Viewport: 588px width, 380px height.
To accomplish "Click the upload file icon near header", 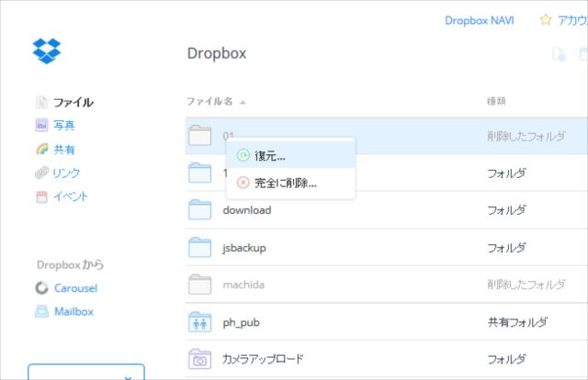I will click(560, 55).
